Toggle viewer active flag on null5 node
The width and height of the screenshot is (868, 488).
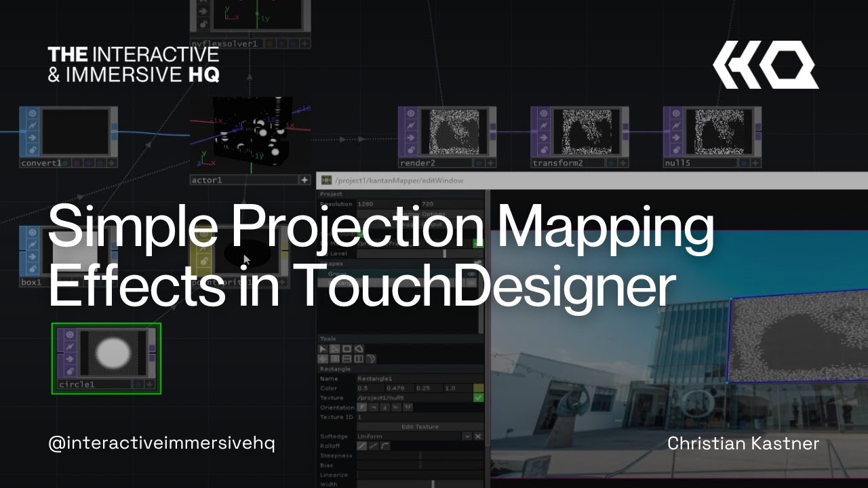(676, 113)
